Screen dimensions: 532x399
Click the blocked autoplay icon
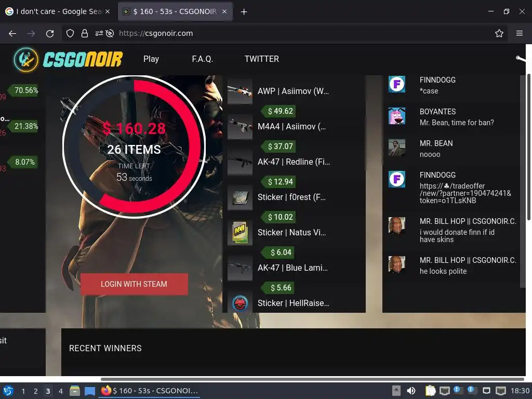coord(110,33)
